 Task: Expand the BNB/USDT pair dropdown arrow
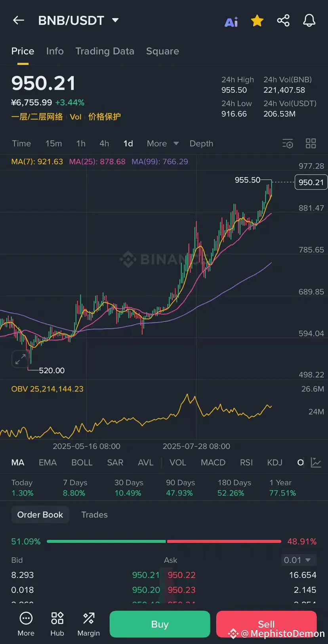tap(115, 20)
